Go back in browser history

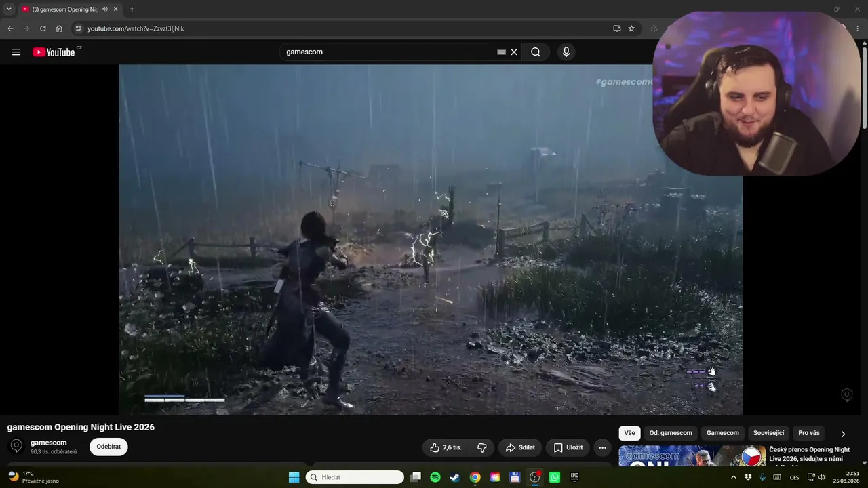click(10, 28)
